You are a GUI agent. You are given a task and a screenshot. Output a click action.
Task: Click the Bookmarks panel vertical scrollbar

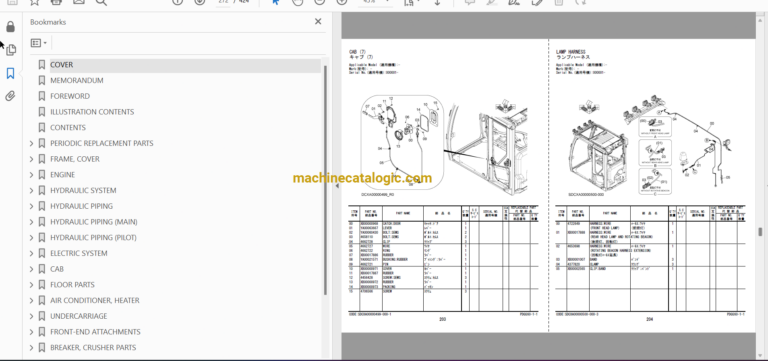tap(325, 179)
